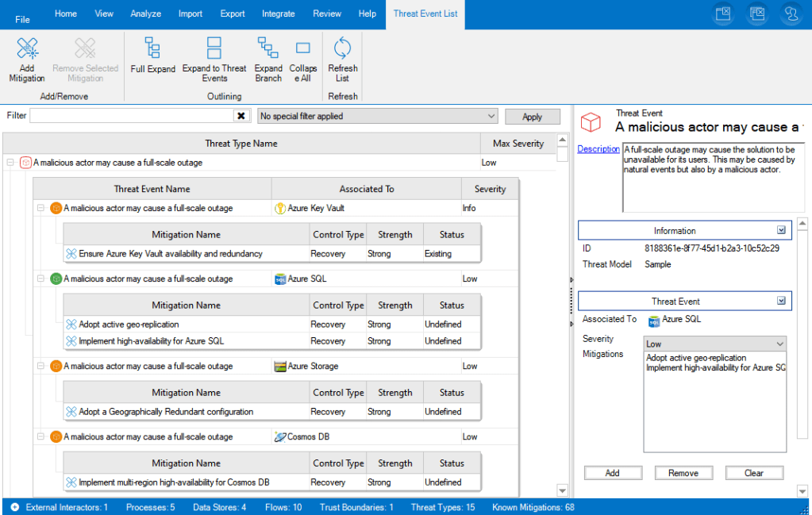Viewport: 812px width, 515px height.
Task: Click the Add Mitigation ribbon icon
Action: 27,49
